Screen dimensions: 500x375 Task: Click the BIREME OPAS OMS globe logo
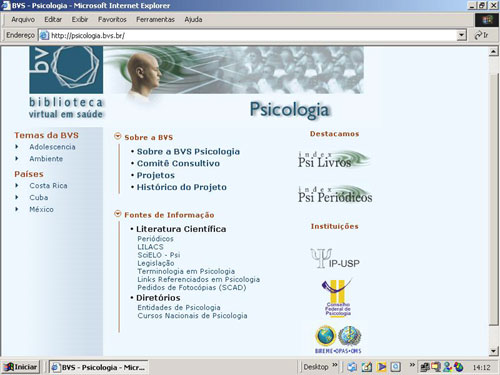338,339
